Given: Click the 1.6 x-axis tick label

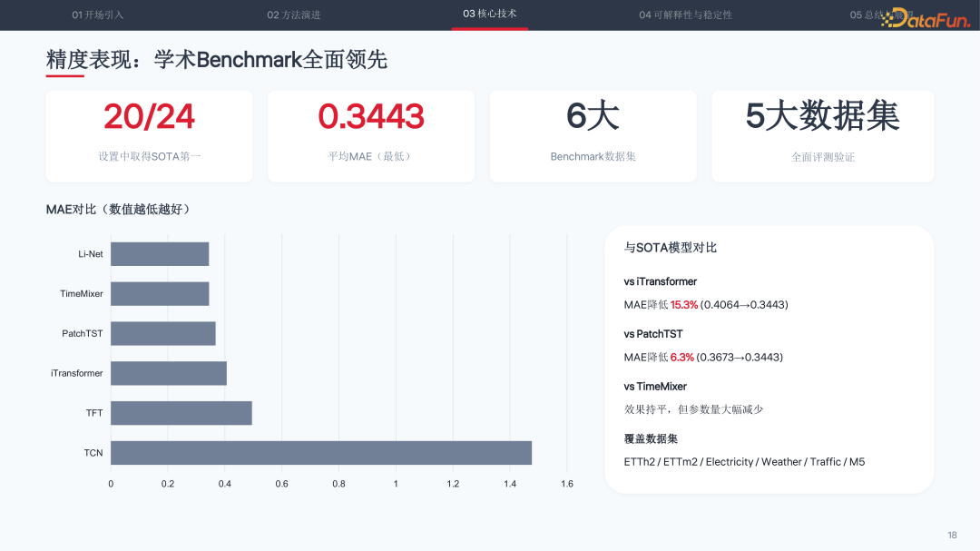Looking at the screenshot, I should 567,484.
